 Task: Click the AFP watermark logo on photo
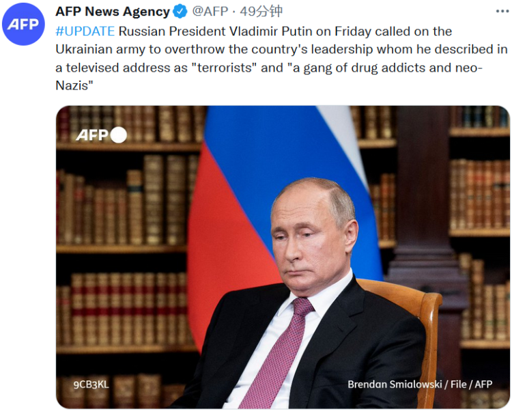point(91,135)
